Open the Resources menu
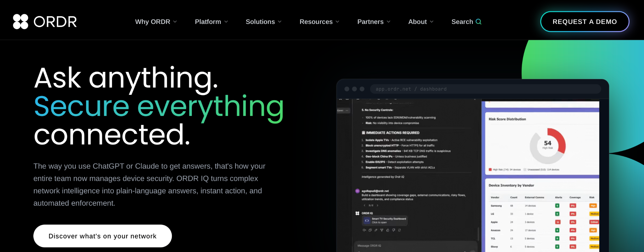 (x=319, y=22)
